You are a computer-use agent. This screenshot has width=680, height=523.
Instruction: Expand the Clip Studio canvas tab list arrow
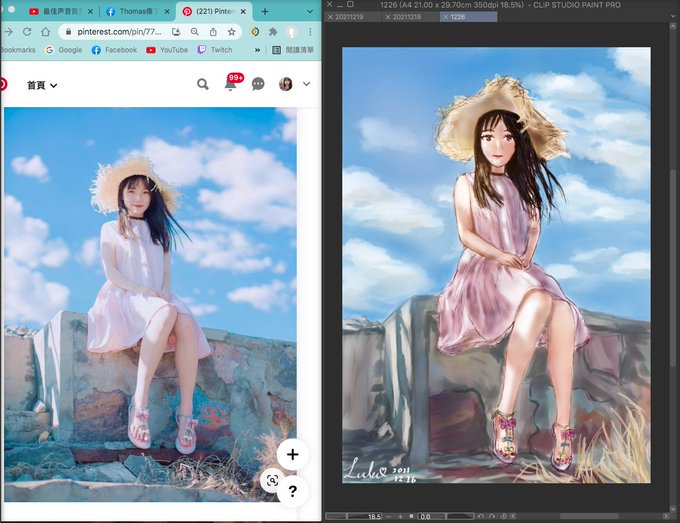[673, 16]
